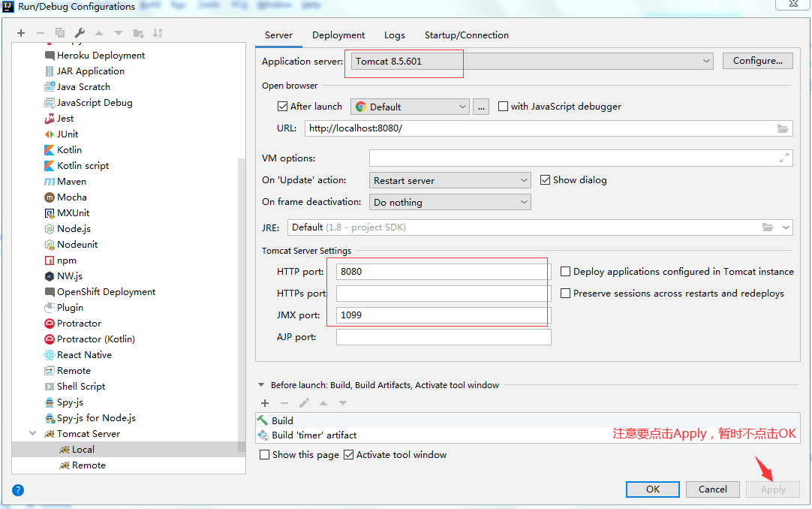812x509 pixels.
Task: Collapse the Before launch section
Action: click(261, 384)
